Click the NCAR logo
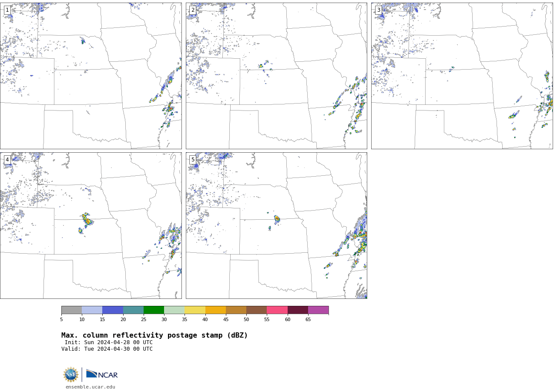 pyautogui.click(x=102, y=374)
